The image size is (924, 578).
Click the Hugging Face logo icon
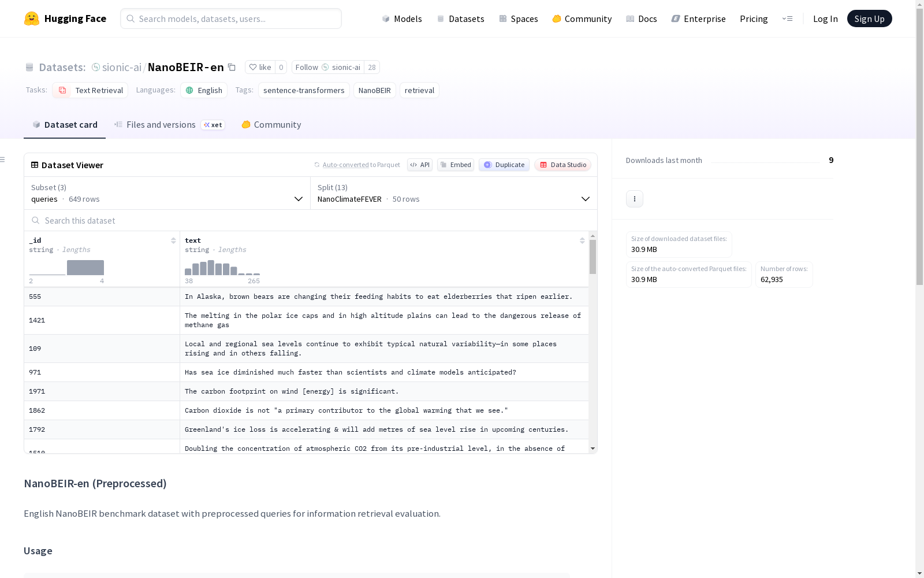tap(32, 18)
